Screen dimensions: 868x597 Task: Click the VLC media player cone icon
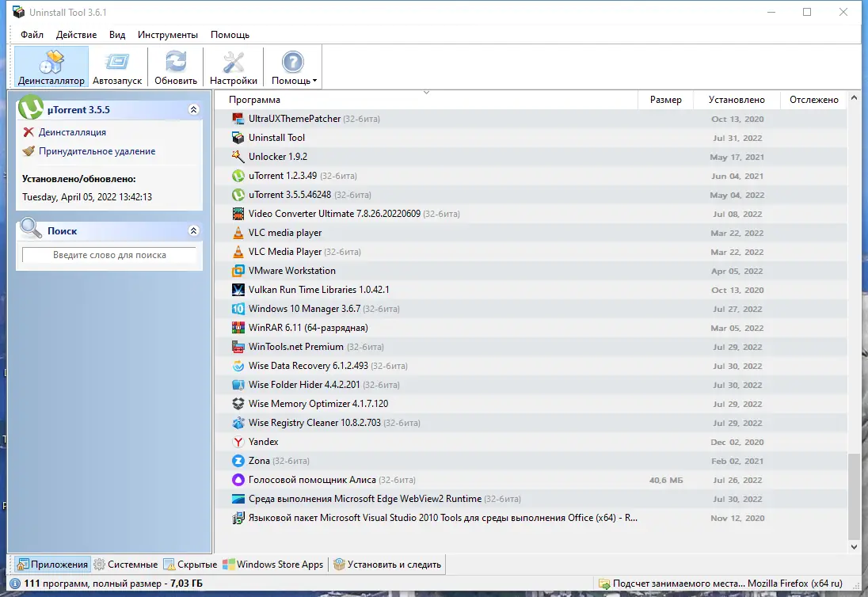pyautogui.click(x=238, y=233)
